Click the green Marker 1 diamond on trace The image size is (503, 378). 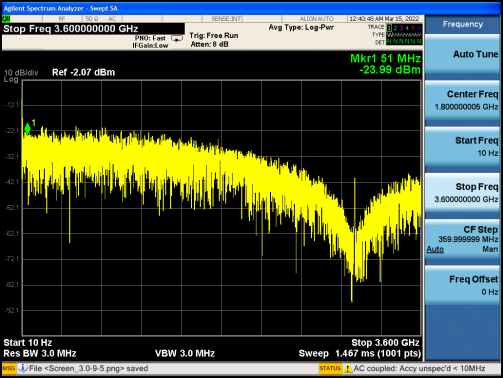click(27, 128)
